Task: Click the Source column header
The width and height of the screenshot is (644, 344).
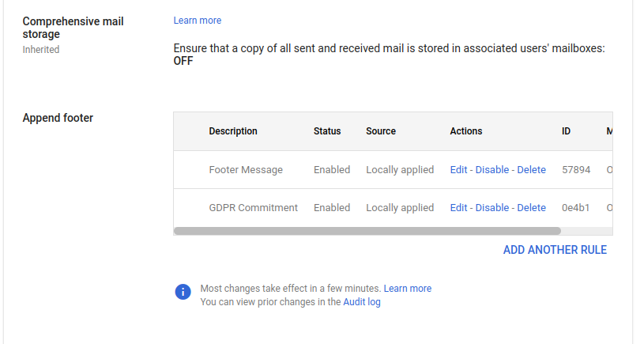Action: pyautogui.click(x=381, y=131)
